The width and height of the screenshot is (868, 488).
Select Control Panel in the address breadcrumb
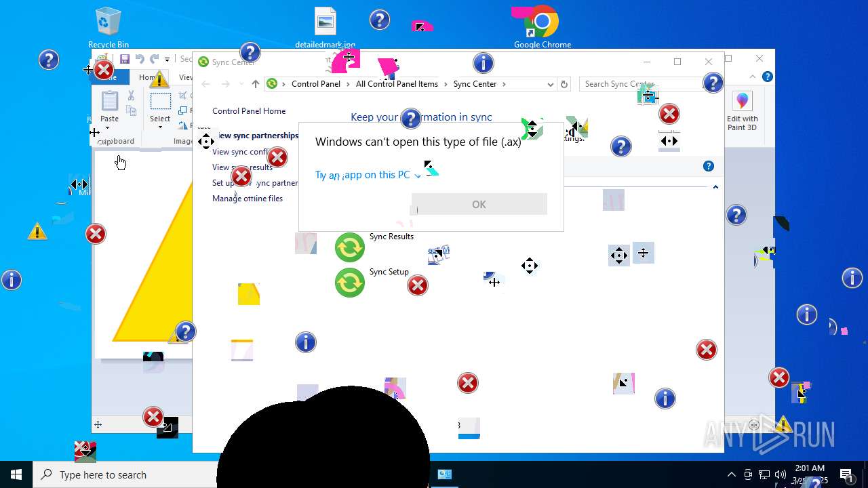316,84
